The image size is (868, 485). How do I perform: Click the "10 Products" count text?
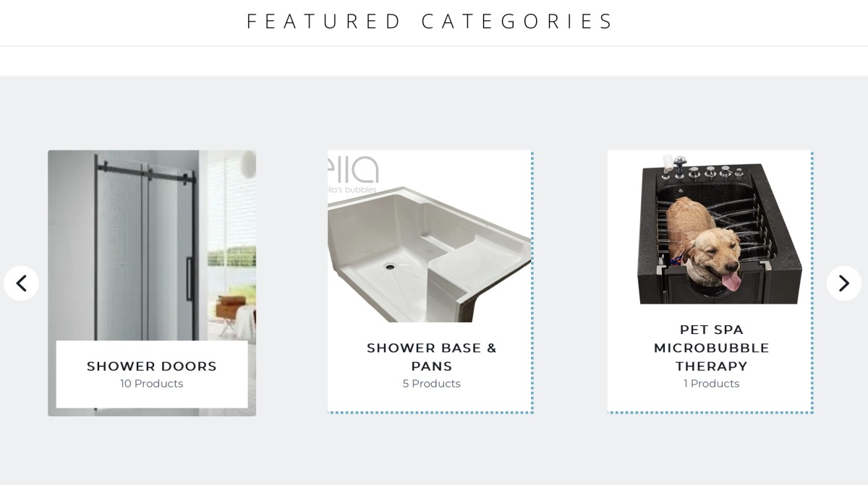(x=152, y=384)
